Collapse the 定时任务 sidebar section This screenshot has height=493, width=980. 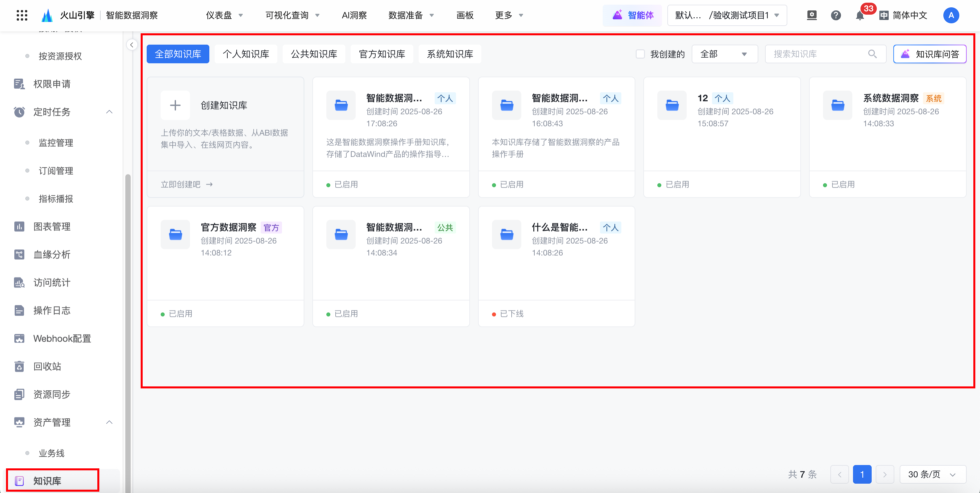coord(109,112)
